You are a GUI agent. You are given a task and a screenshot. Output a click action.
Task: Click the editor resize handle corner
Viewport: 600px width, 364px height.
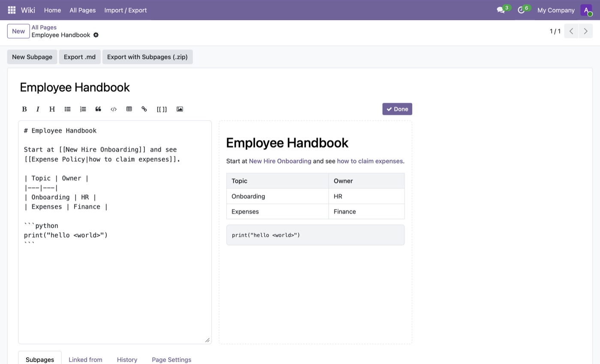tap(207, 340)
